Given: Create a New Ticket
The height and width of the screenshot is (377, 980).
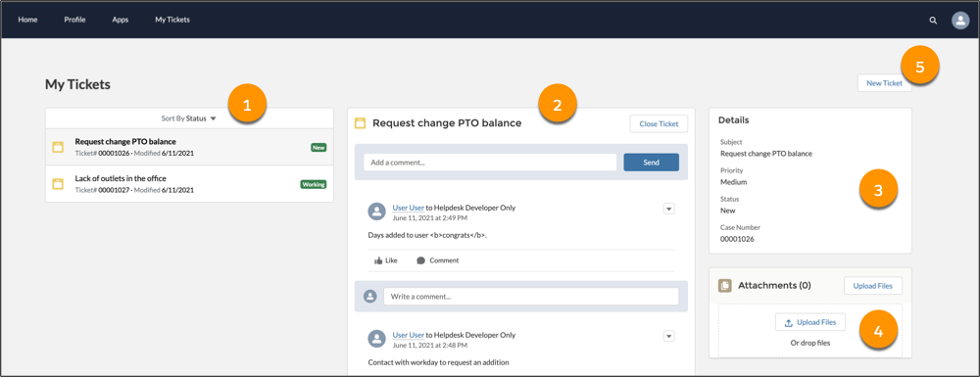Looking at the screenshot, I should (884, 83).
